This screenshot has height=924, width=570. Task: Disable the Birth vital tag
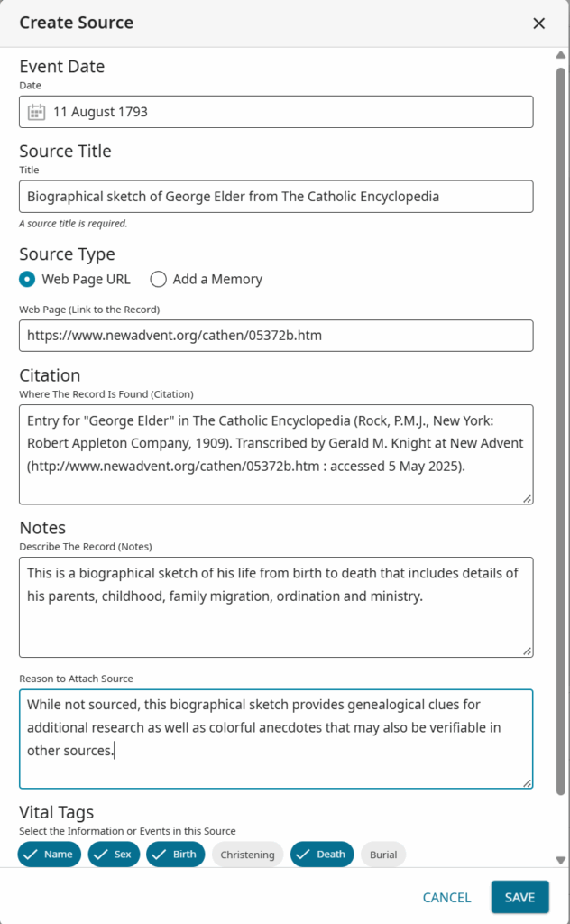tap(175, 855)
